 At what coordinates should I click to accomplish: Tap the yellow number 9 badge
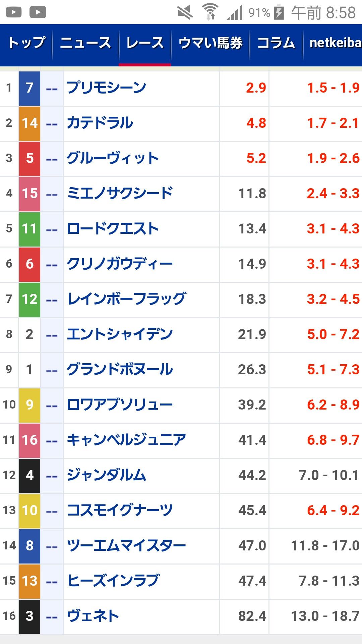[29, 405]
